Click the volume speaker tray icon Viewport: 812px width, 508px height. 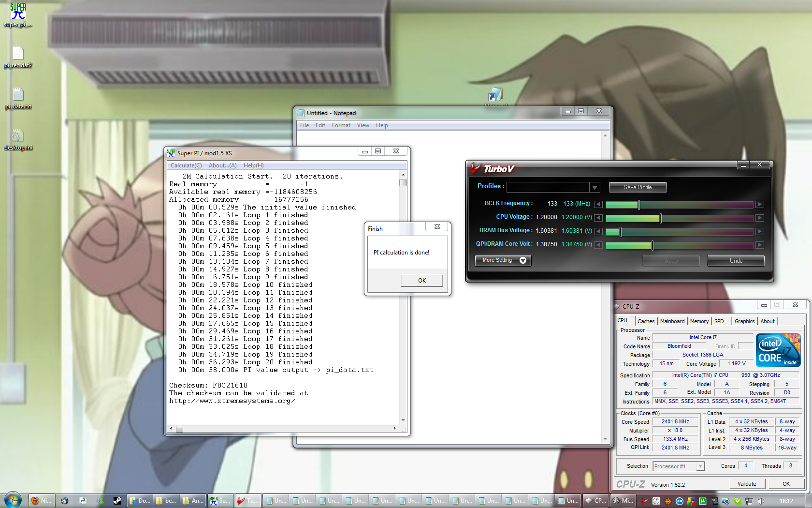761,501
